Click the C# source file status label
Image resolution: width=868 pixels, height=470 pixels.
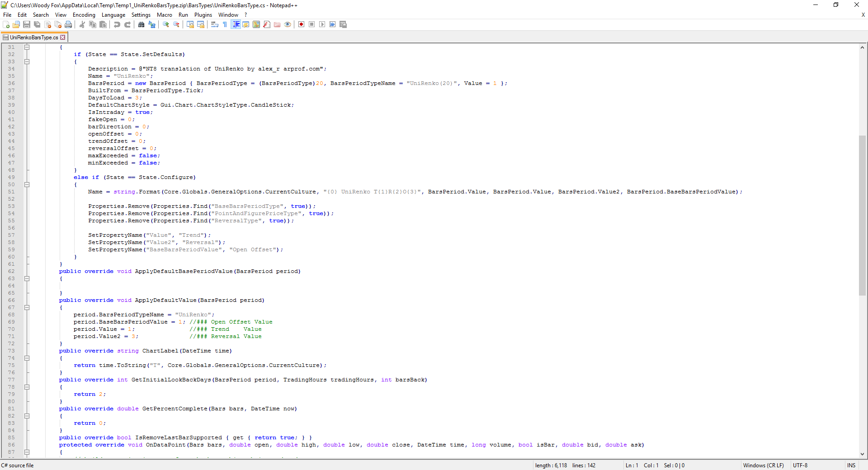coord(18,465)
